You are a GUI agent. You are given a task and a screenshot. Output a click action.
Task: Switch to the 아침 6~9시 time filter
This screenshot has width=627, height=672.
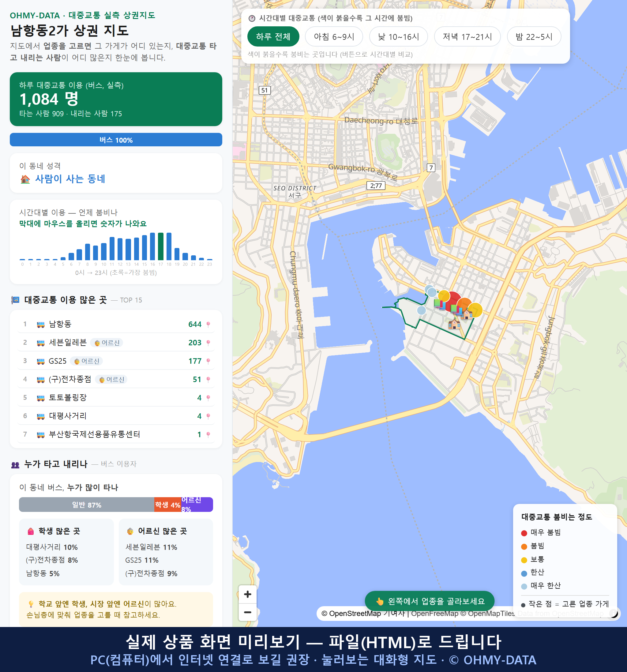(x=334, y=36)
